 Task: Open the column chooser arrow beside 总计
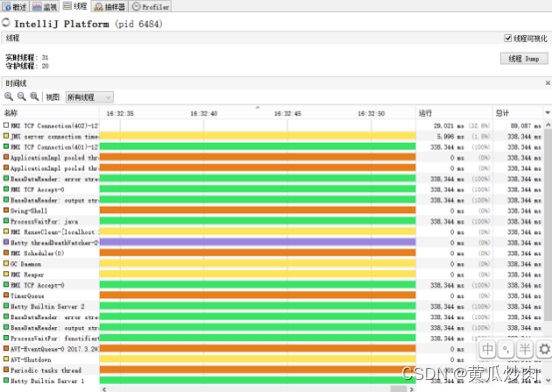click(x=548, y=113)
